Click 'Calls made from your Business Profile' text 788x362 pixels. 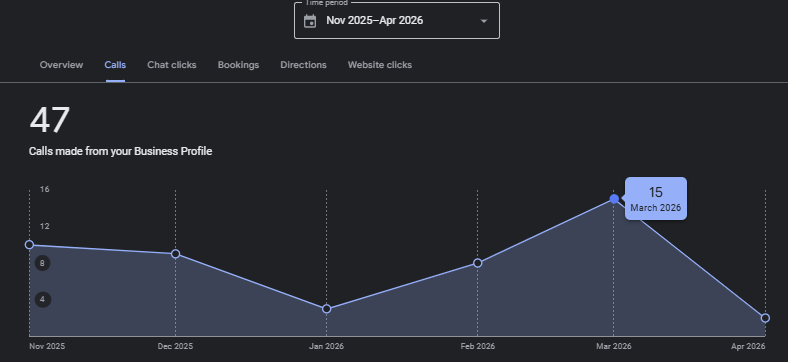[121, 151]
